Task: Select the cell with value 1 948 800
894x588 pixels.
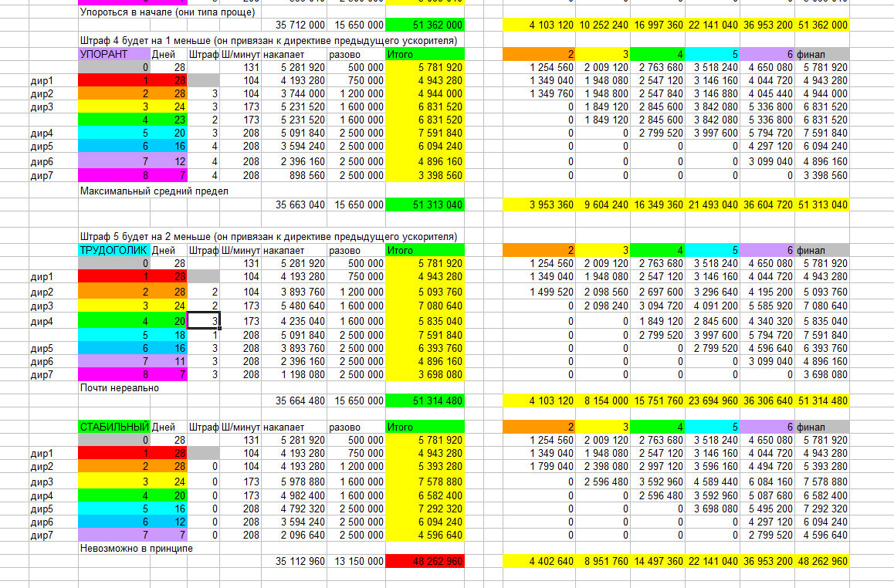Action: pos(603,93)
